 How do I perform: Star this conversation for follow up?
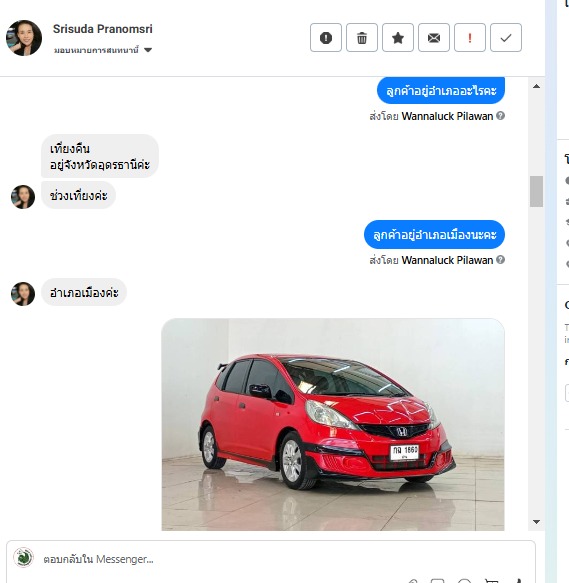point(398,38)
